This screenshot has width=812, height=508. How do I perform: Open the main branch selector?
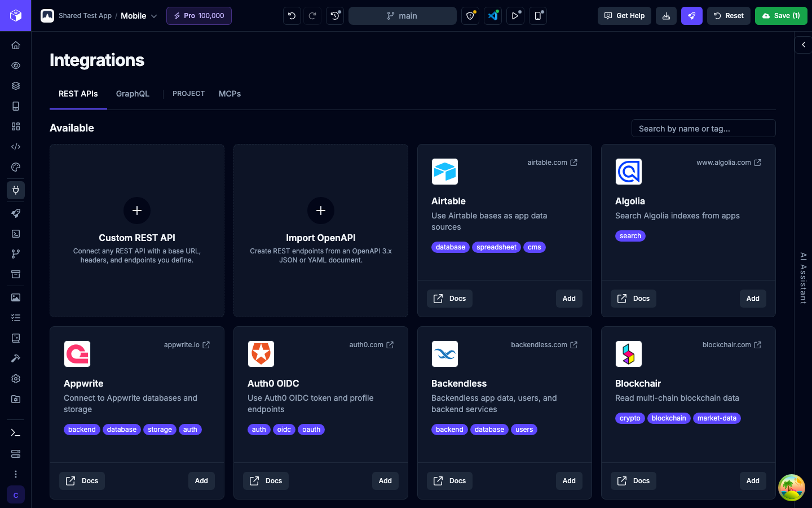(403, 16)
